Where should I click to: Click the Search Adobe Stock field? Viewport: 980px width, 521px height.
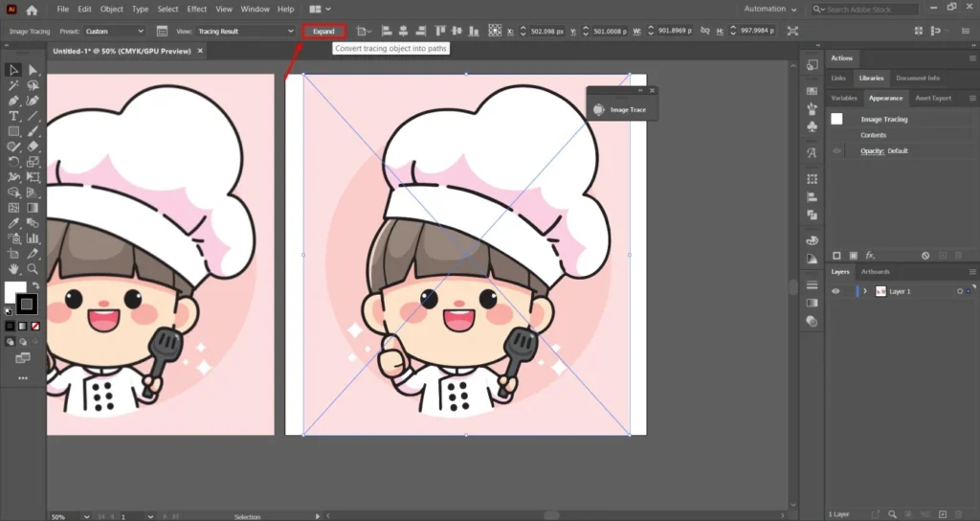[865, 10]
